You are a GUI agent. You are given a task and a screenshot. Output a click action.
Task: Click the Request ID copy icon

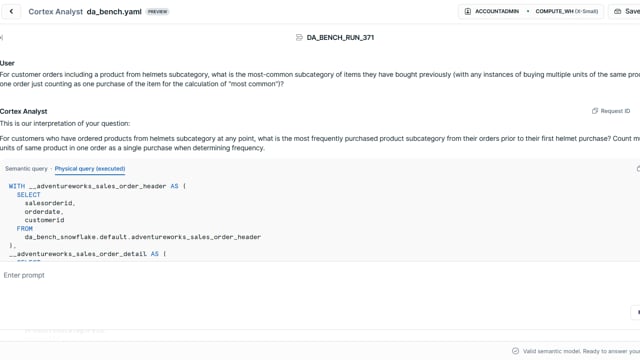[x=595, y=111]
